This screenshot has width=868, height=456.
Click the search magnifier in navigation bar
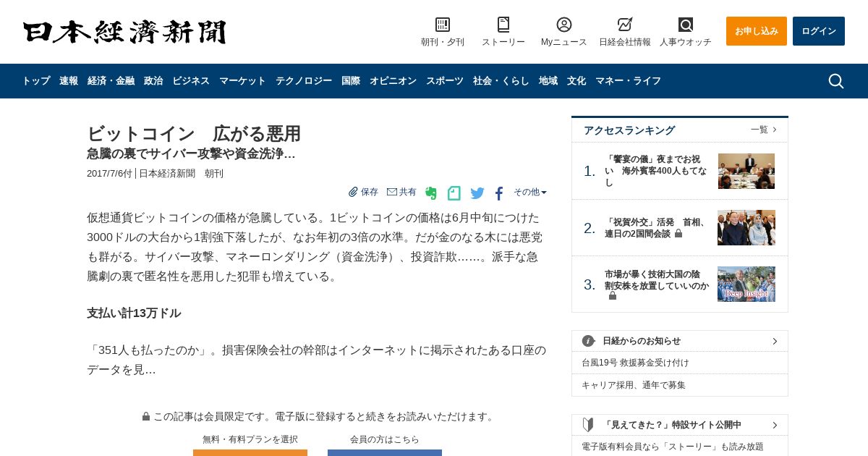coord(836,81)
